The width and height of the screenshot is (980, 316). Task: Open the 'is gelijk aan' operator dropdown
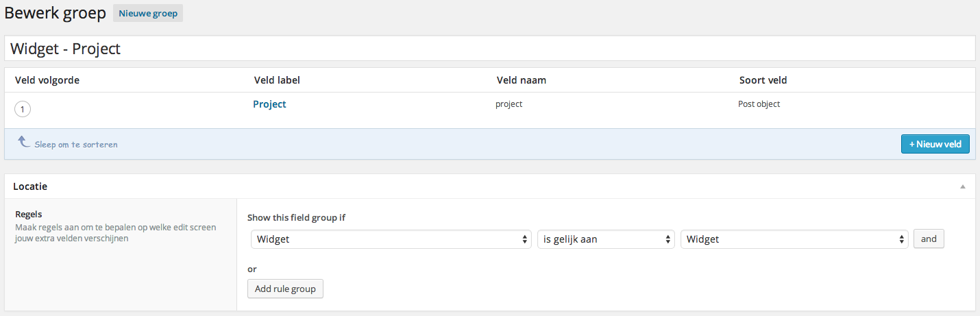tap(606, 239)
